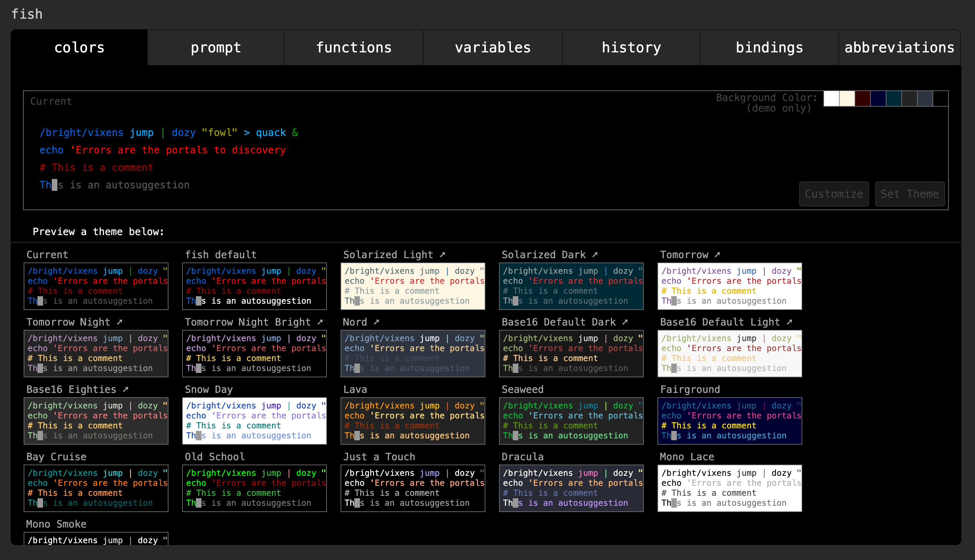Open the Nord theme external link arrow
The width and height of the screenshot is (975, 560).
pos(376,322)
